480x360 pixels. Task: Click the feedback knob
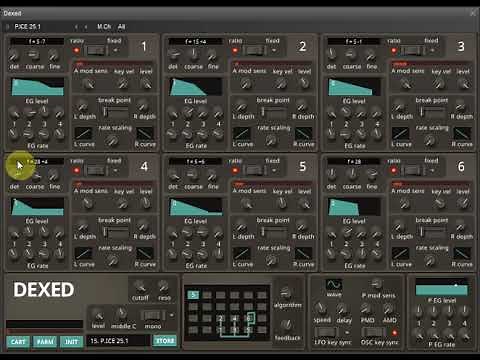(286, 325)
